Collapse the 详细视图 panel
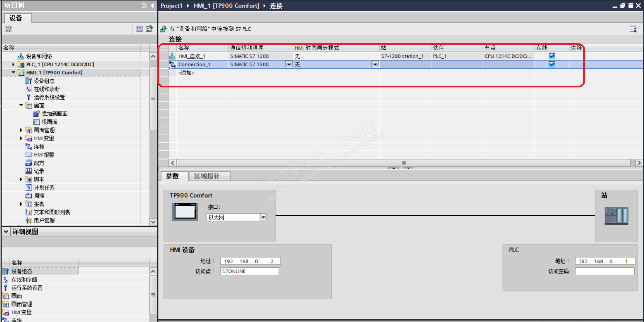 point(6,231)
